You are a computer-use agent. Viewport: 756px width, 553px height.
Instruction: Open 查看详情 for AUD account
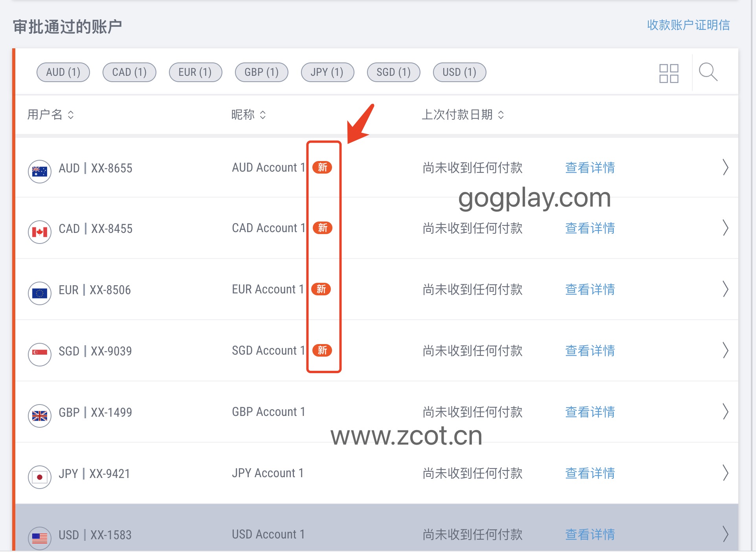point(590,168)
